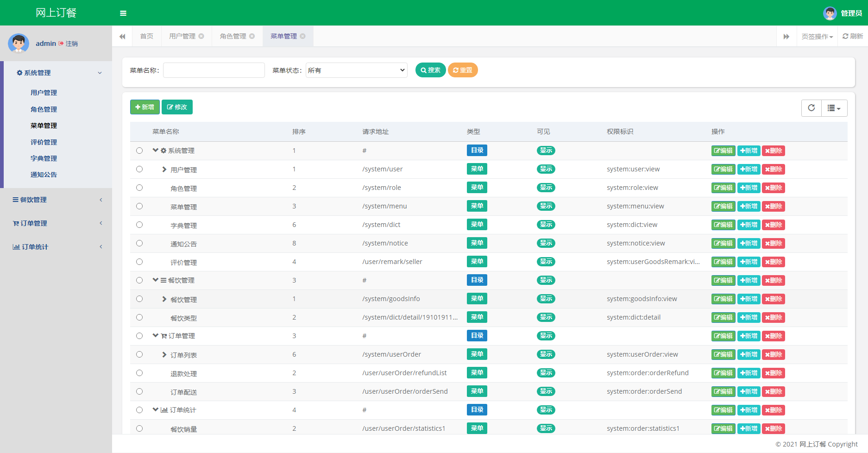
Task: Select the radio button for 菜单管理 row
Action: click(x=139, y=206)
